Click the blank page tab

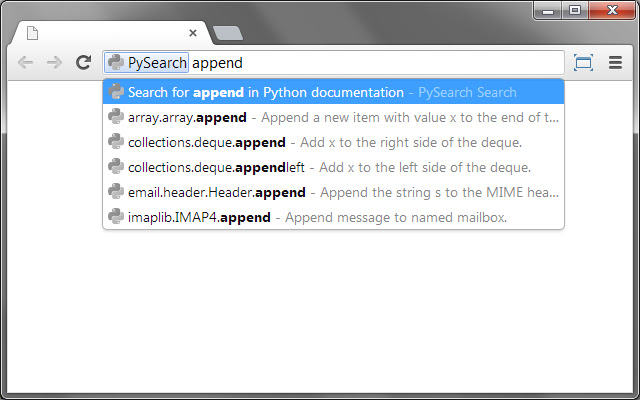tap(110, 33)
